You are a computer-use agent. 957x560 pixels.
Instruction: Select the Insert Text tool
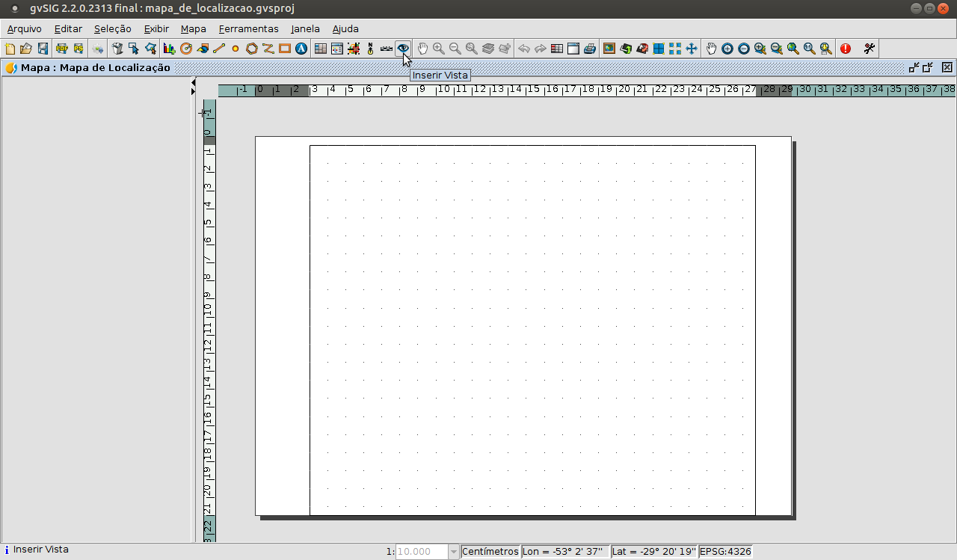point(301,49)
